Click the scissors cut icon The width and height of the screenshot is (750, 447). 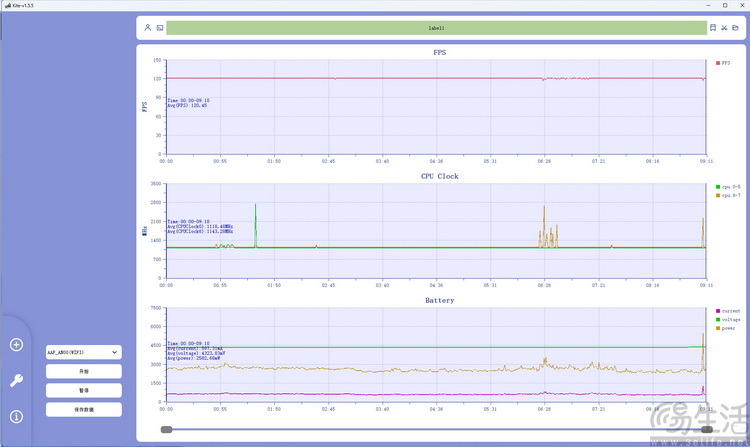click(725, 28)
